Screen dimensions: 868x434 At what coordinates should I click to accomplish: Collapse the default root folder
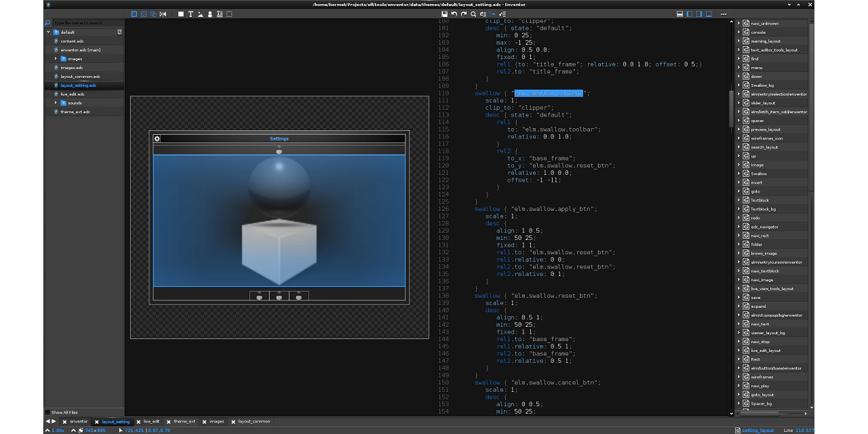tap(48, 32)
